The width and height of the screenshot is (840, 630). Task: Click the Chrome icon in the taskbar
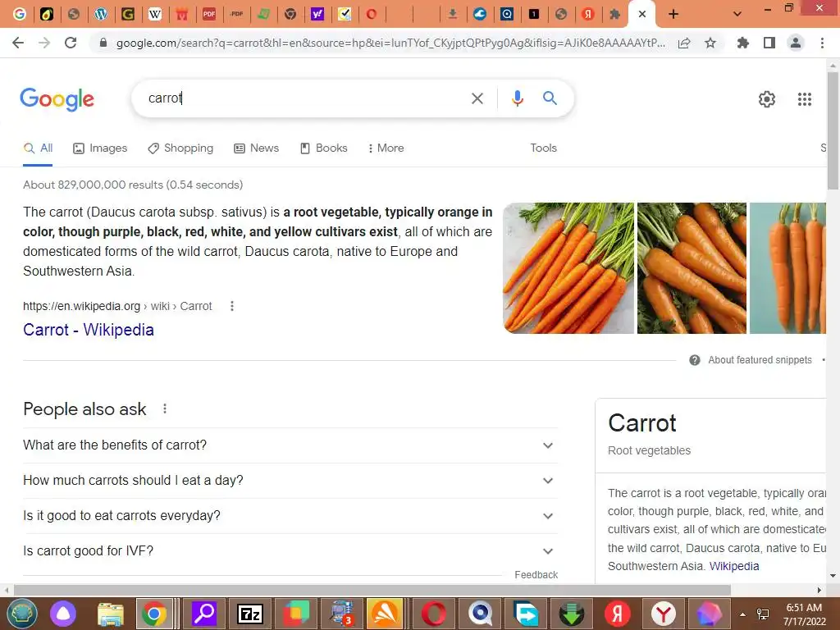pos(154,614)
